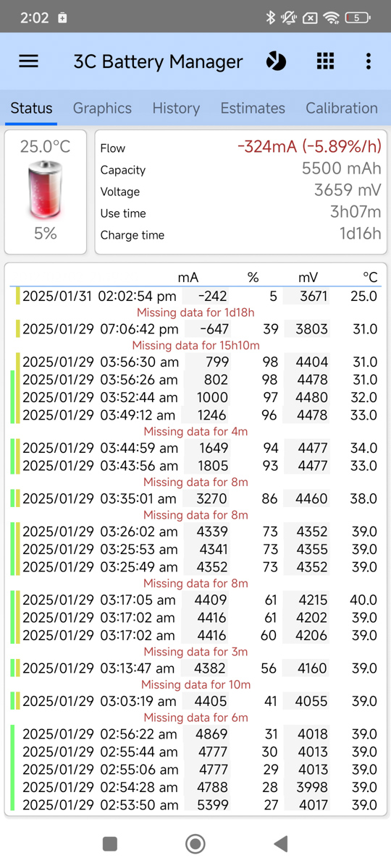Image resolution: width=391 pixels, height=868 pixels.
Task: Select the °C column header
Action: (x=370, y=278)
